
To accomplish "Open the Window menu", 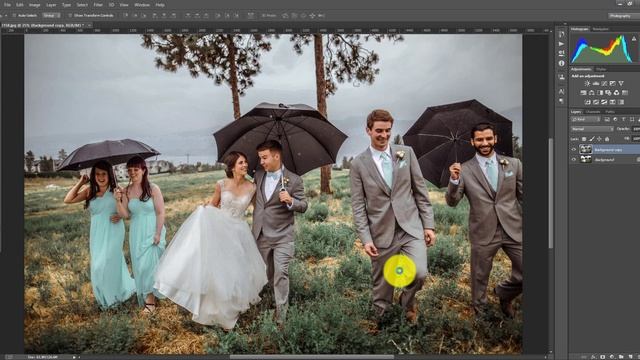I will (142, 5).
